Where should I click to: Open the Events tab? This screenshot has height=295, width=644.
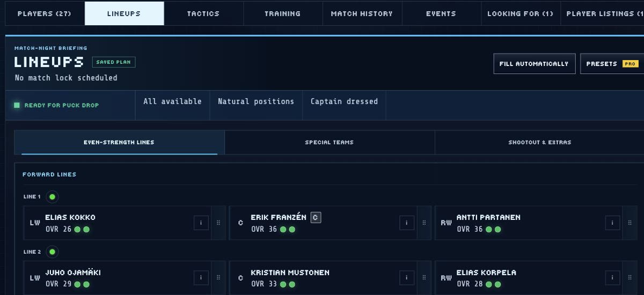(x=441, y=13)
